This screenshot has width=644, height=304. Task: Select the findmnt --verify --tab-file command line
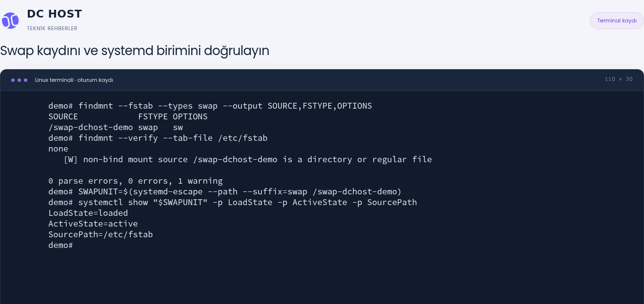(158, 138)
